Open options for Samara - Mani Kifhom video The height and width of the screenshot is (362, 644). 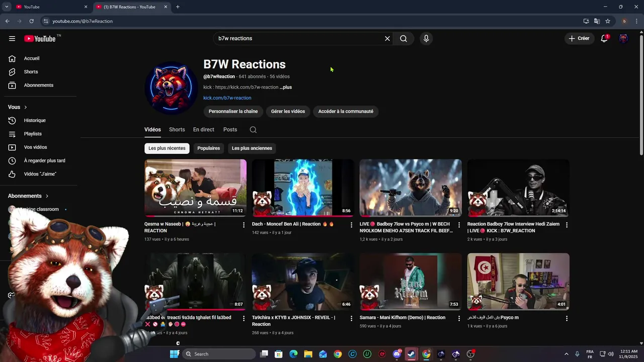[459, 318]
